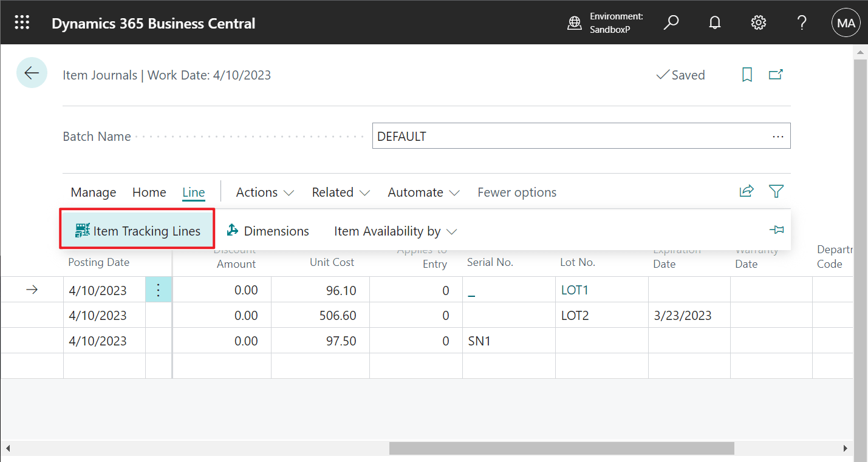The height and width of the screenshot is (462, 868).
Task: Select the Manage menu item
Action: [93, 192]
